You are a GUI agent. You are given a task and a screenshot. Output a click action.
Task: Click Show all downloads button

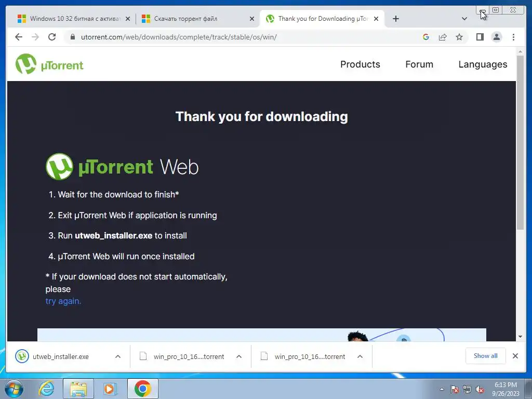pos(486,356)
